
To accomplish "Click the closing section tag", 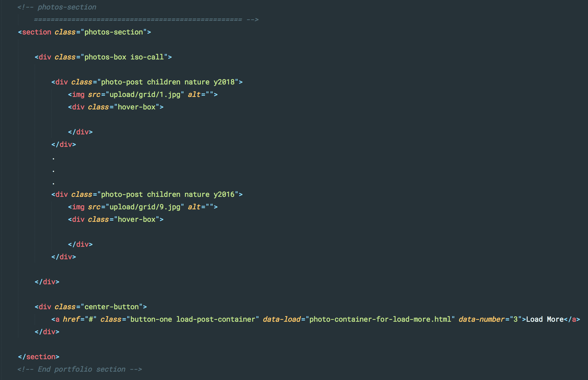I will point(39,357).
